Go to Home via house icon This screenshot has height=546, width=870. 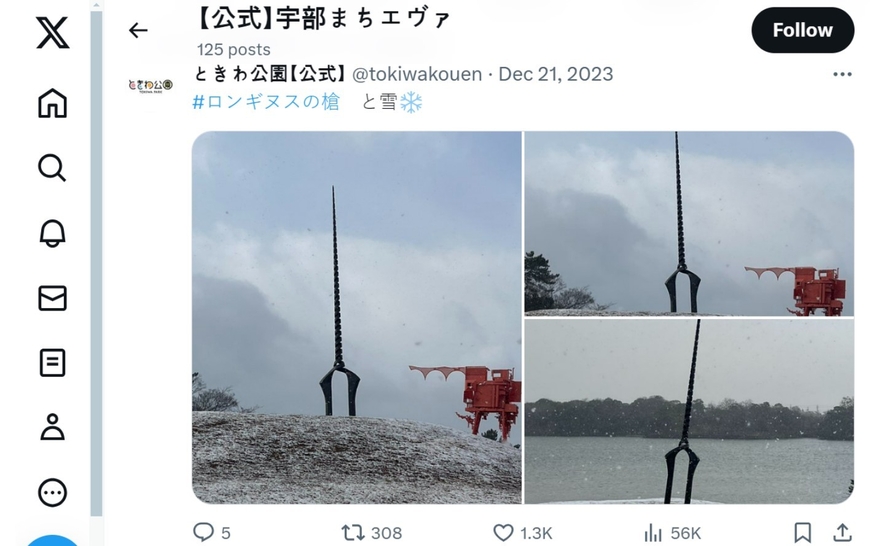(53, 103)
